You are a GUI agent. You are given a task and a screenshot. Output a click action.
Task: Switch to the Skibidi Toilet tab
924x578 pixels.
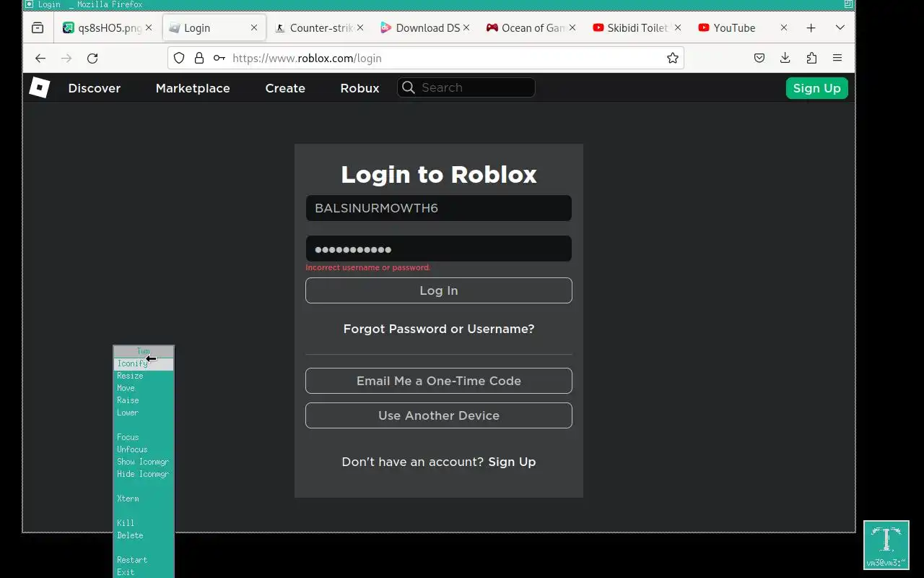click(638, 28)
